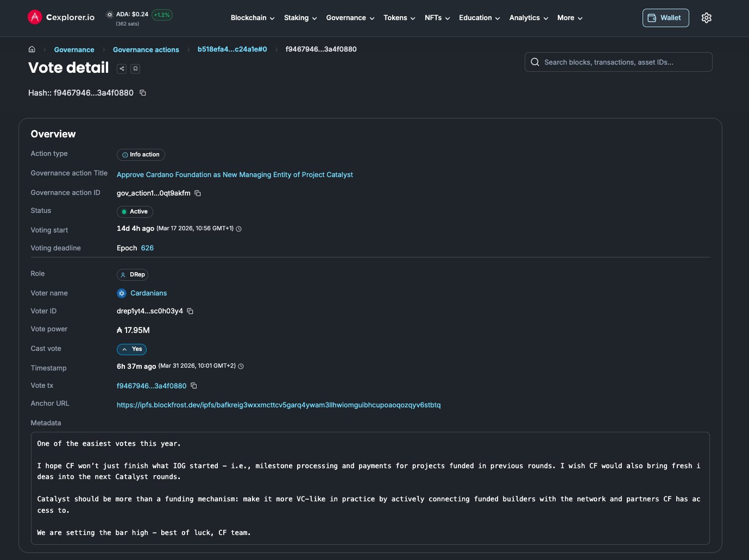Copy the vote tx hash
The width and height of the screenshot is (749, 560).
point(194,386)
